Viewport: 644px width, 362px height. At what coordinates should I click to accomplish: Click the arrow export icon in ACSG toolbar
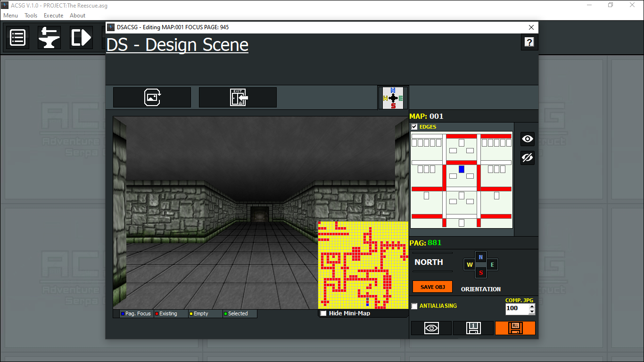tap(81, 38)
